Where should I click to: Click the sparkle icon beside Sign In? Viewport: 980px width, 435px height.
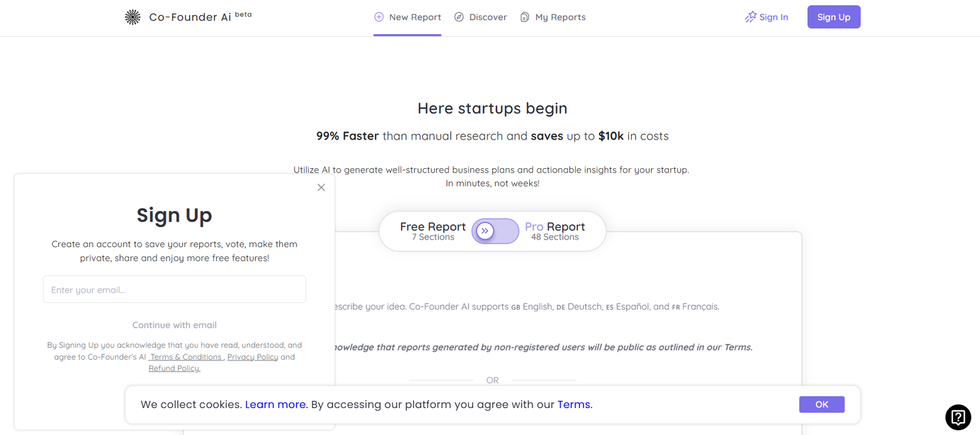pos(750,17)
